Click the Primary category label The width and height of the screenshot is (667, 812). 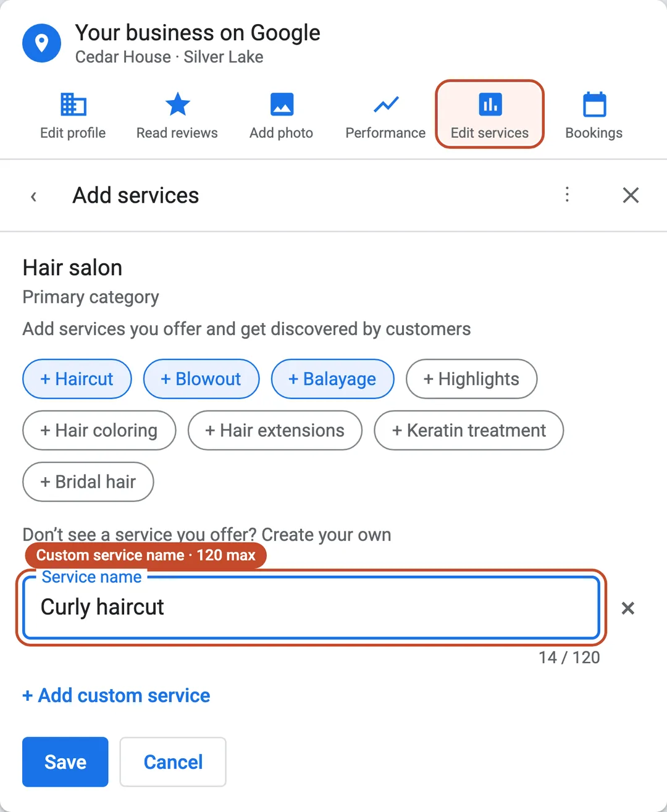(x=91, y=297)
